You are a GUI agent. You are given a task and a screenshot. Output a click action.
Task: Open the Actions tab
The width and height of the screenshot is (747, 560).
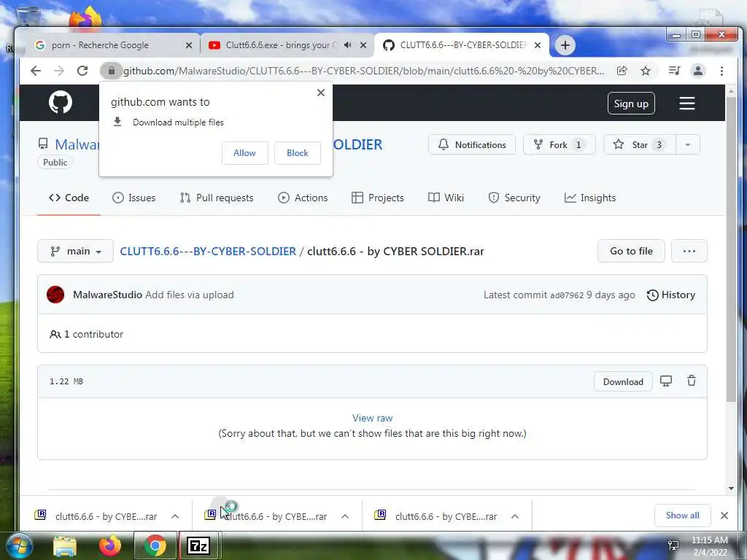pos(303,198)
